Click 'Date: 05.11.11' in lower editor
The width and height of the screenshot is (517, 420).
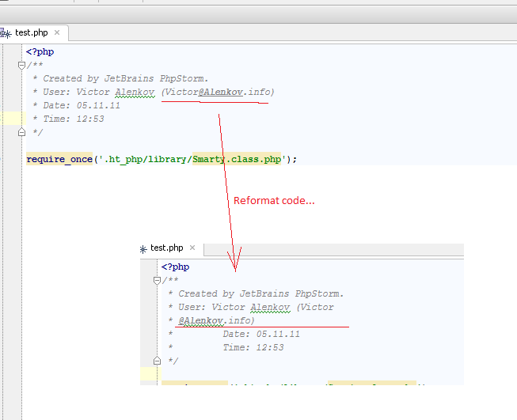click(261, 334)
